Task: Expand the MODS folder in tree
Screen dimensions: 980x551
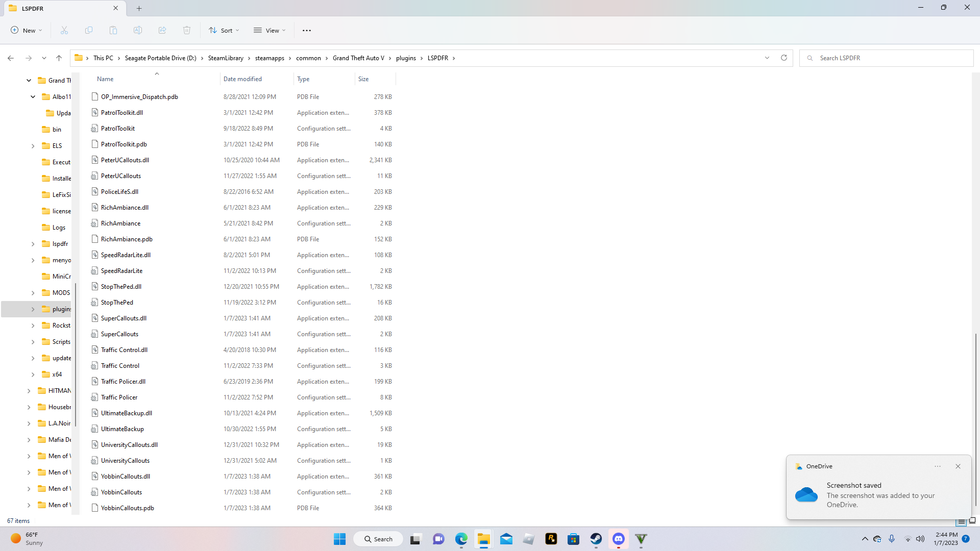Action: [33, 293]
